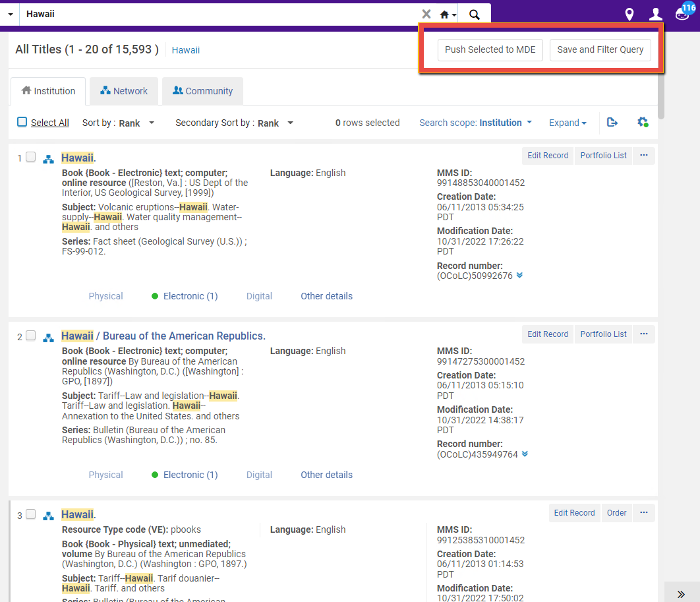Run search with magnifying glass icon
The image size is (700, 602).
click(x=474, y=15)
